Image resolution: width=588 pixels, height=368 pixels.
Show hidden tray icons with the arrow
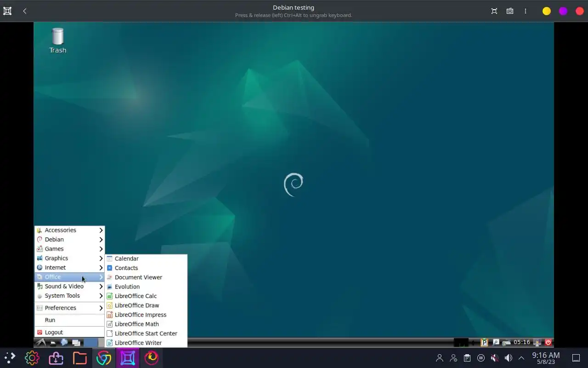coord(521,358)
